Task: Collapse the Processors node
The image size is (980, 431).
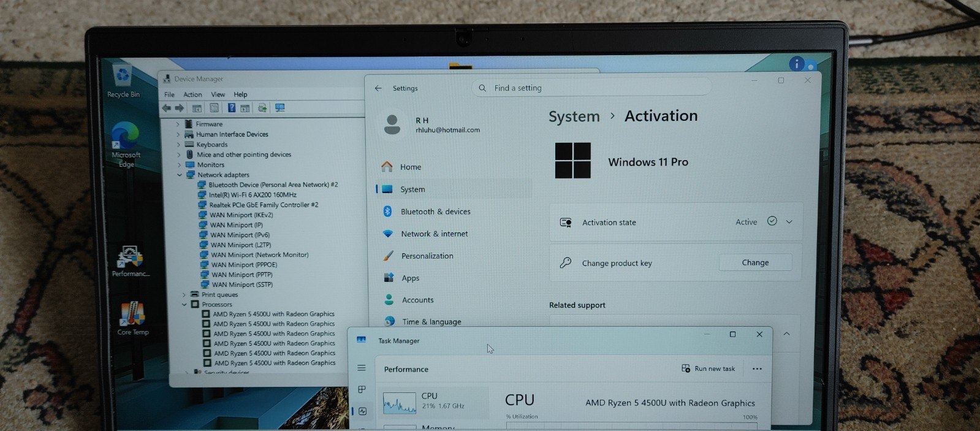Action: point(184,305)
